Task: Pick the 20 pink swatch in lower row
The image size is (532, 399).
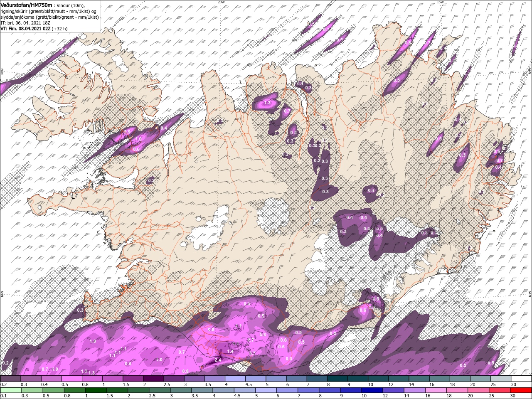Action: (478, 390)
